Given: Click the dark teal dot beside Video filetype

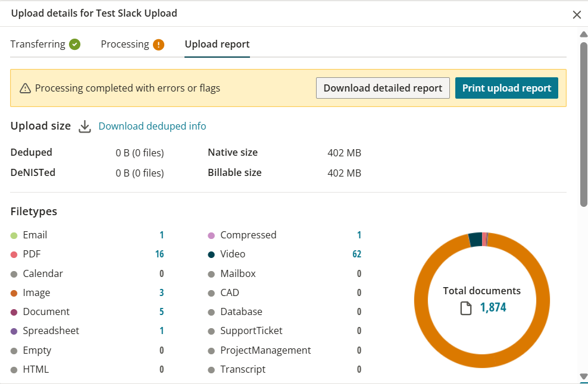Looking at the screenshot, I should tap(211, 254).
